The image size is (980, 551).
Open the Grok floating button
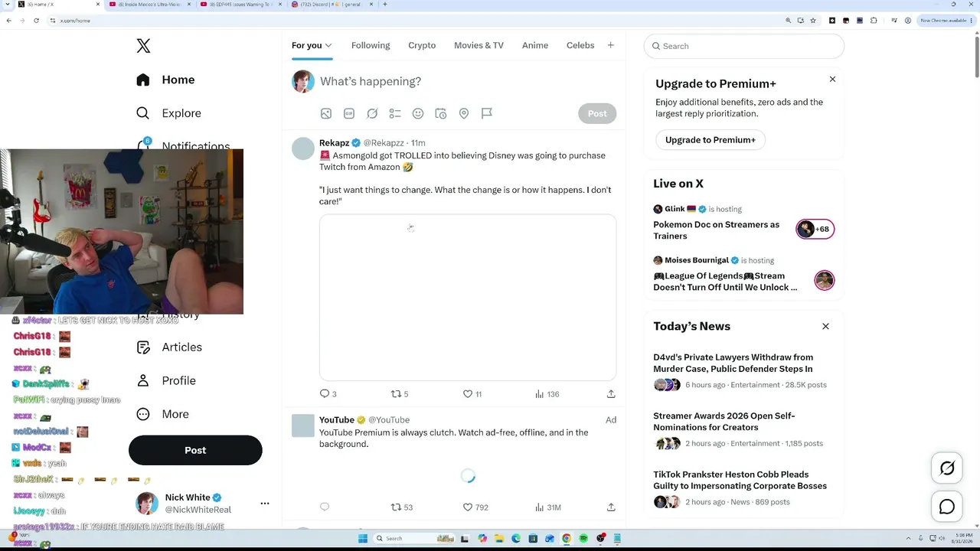947,468
